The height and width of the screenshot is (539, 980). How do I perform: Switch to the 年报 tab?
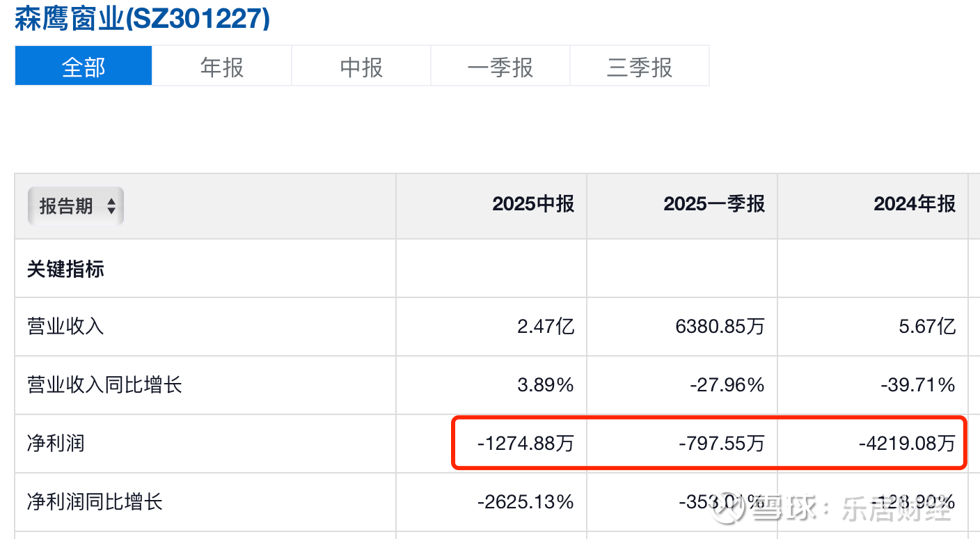(222, 67)
